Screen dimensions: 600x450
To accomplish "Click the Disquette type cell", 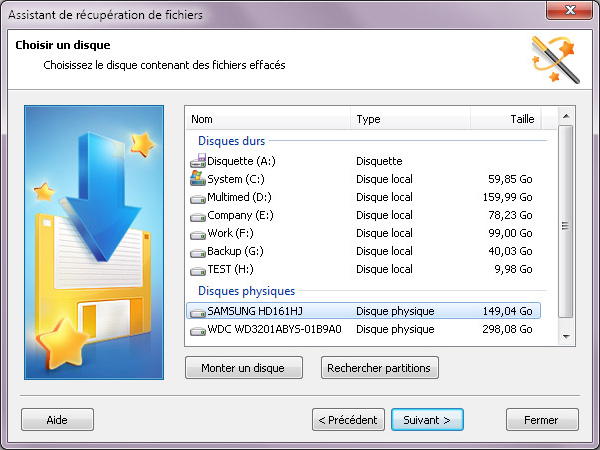I will coord(379,161).
